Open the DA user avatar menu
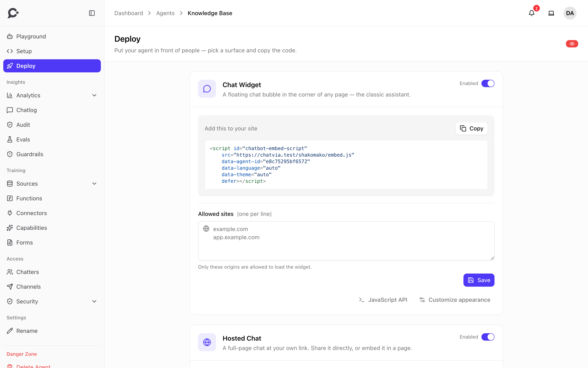This screenshot has width=588, height=368. click(570, 13)
